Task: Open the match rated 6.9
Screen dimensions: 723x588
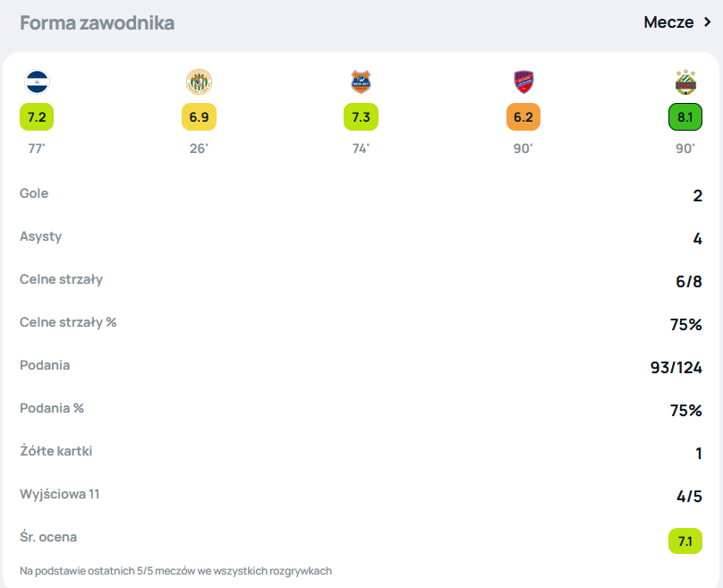Action: pyautogui.click(x=199, y=117)
